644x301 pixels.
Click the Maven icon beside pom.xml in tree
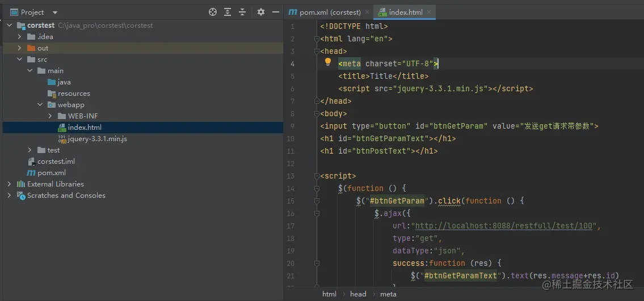click(x=31, y=173)
